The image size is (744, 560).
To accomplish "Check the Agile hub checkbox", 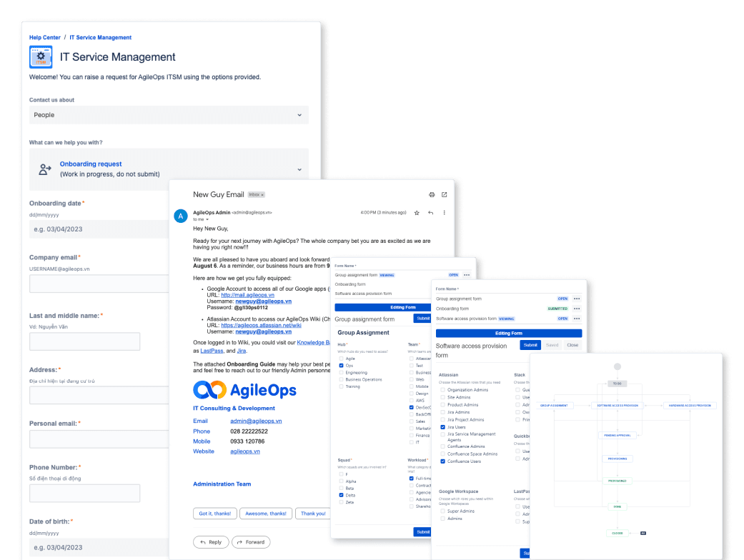I will (341, 359).
